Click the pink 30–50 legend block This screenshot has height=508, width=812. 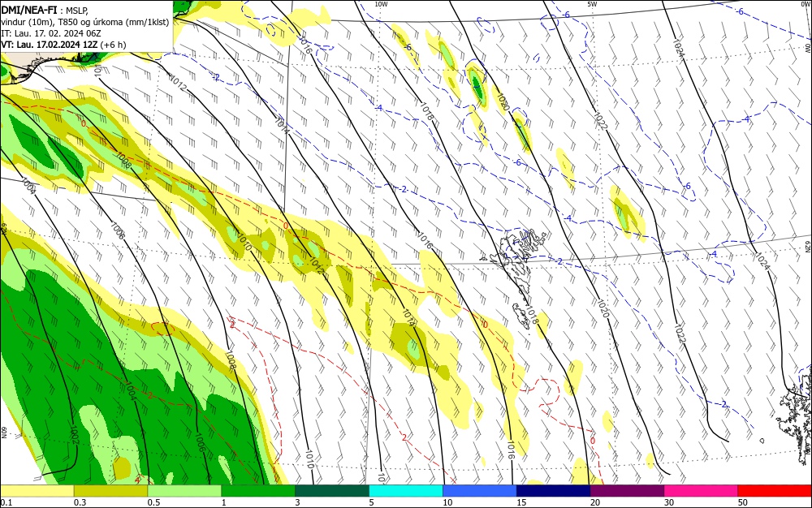702,491
